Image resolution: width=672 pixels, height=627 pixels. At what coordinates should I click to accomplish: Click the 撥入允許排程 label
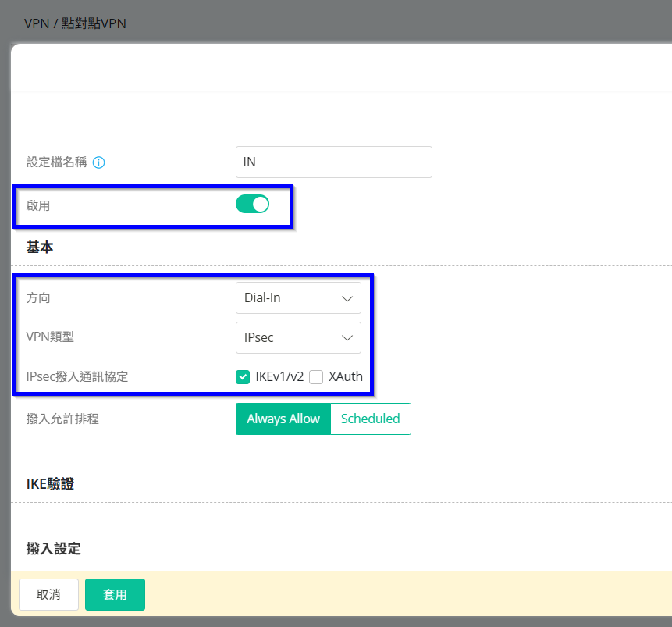coord(62,419)
